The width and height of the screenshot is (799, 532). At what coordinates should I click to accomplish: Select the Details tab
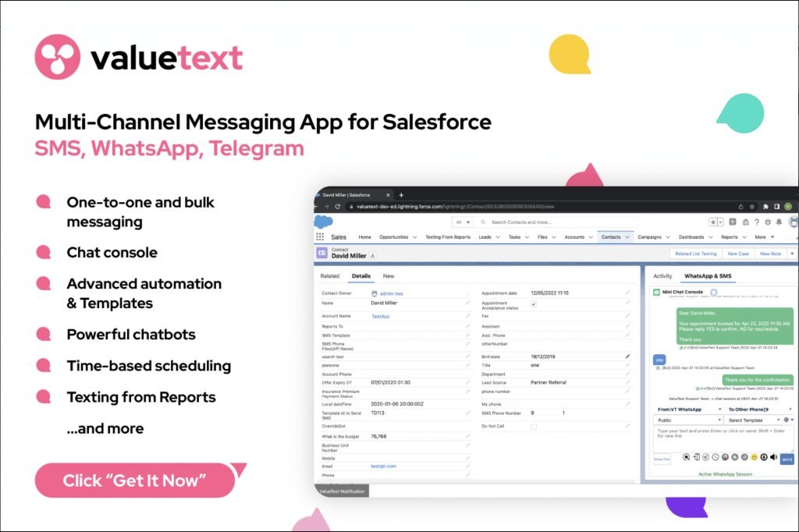pyautogui.click(x=360, y=276)
